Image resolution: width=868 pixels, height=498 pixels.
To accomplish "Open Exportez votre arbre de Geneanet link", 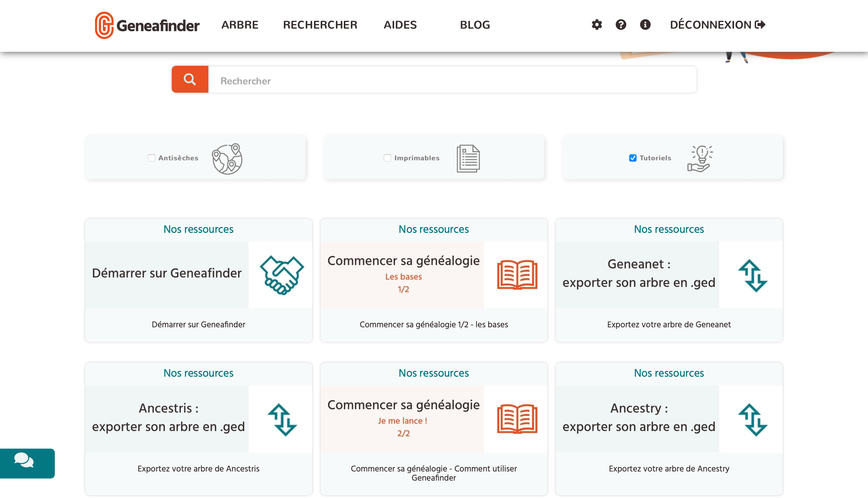I will click(x=669, y=324).
